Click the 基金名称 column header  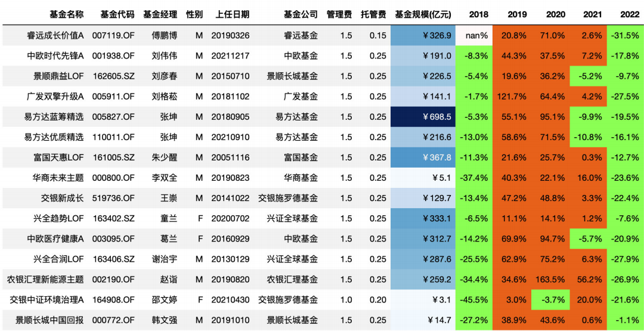[x=67, y=15]
